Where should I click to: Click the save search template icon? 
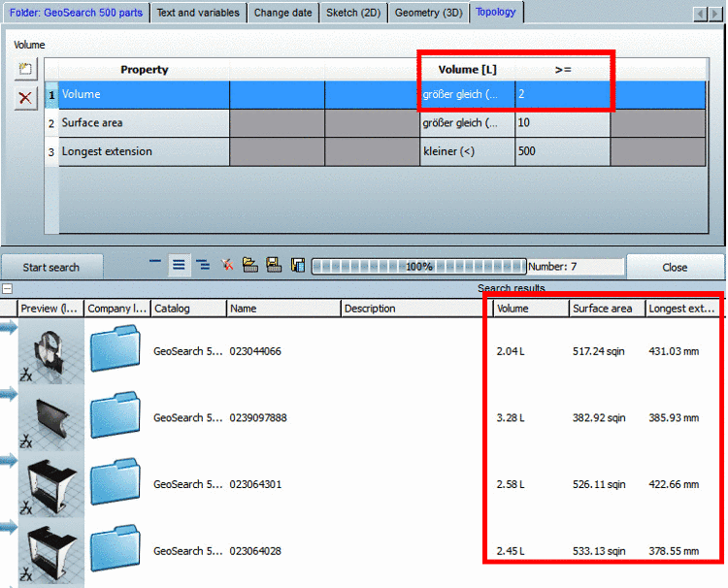274,265
